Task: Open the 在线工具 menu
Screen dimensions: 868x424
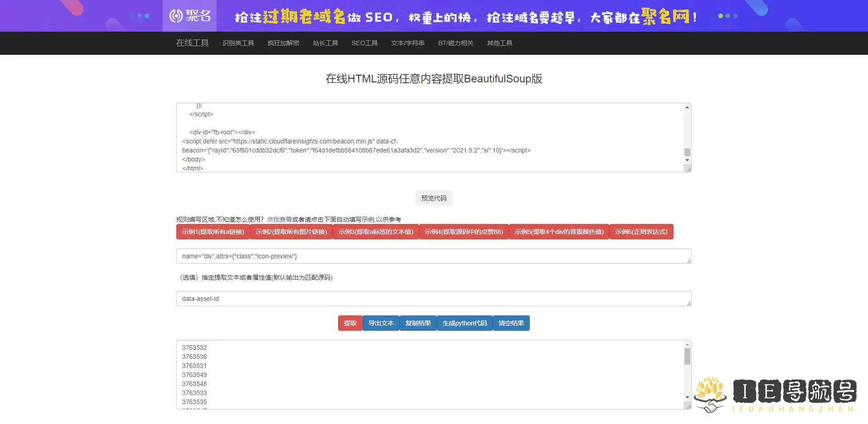Action: (193, 43)
